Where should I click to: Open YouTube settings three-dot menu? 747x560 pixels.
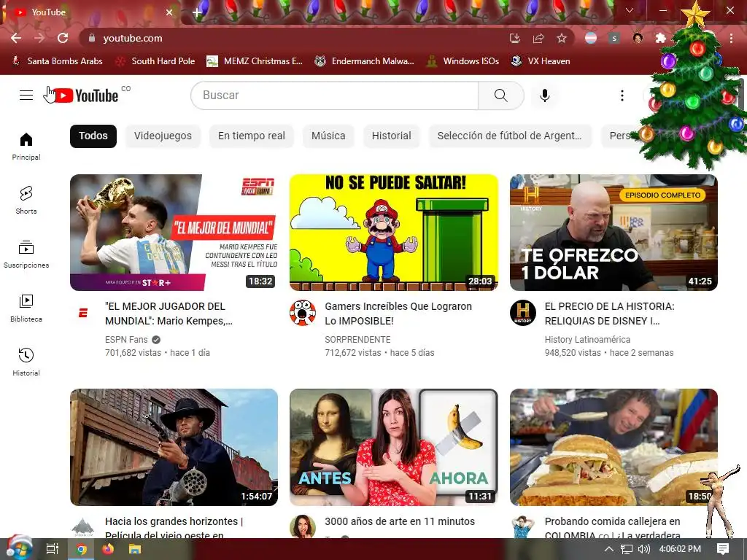622,96
